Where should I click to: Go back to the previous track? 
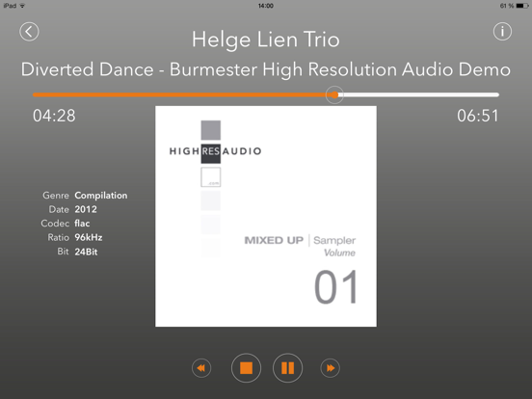[x=201, y=368]
